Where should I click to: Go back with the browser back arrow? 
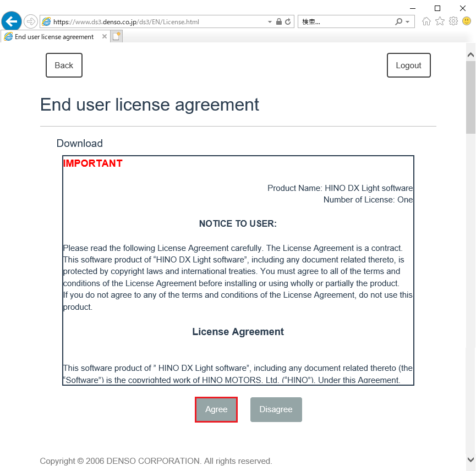tap(11, 21)
